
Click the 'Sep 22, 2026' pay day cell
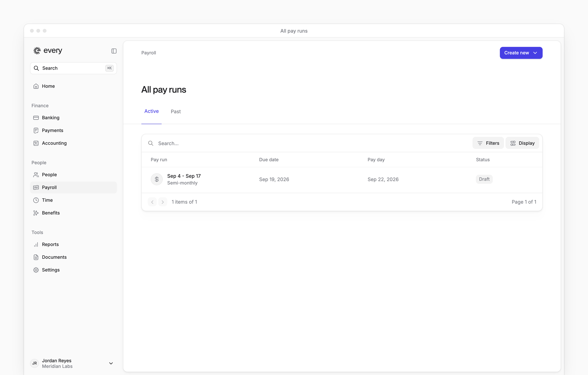point(383,179)
